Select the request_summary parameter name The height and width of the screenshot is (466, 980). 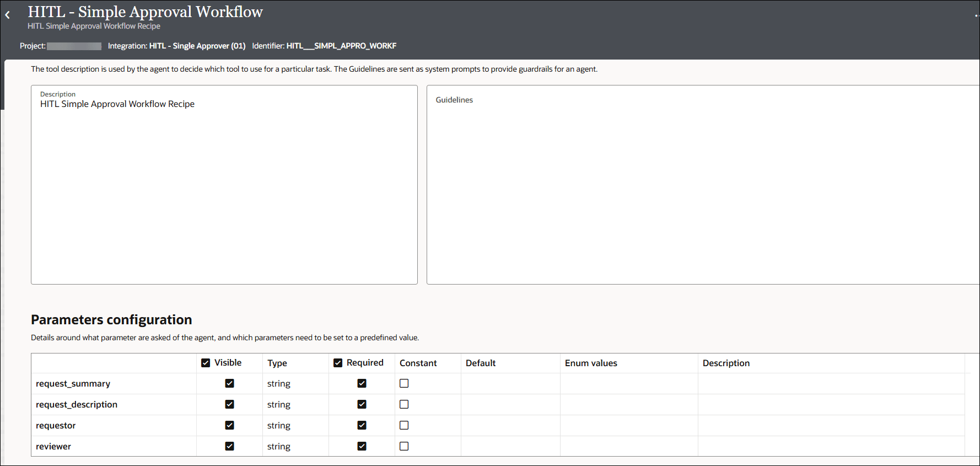(73, 384)
